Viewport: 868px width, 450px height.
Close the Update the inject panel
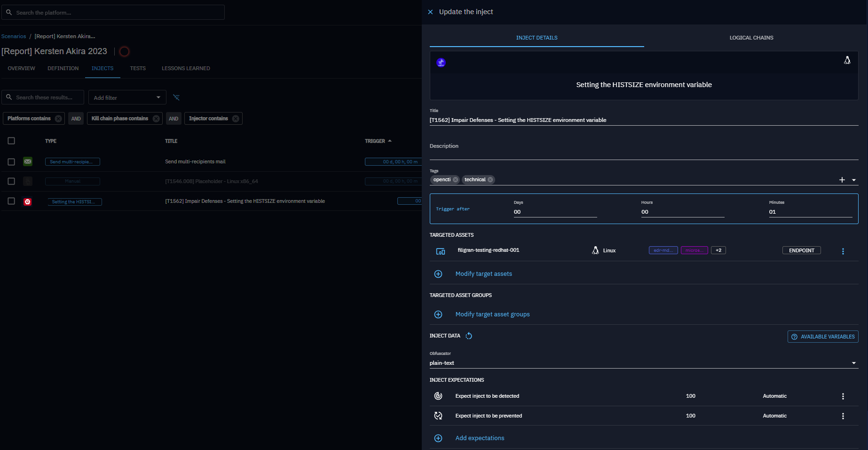430,12
